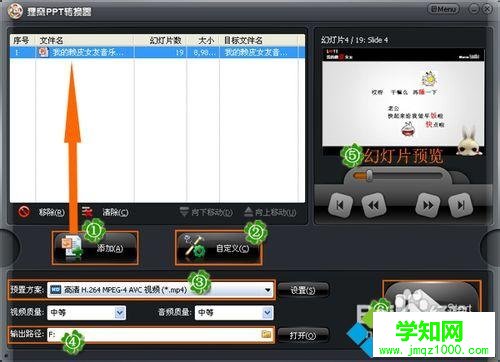Image resolution: width=500 pixels, height=362 pixels.
Task: Click the Add (添加) button
Action: pos(95,248)
